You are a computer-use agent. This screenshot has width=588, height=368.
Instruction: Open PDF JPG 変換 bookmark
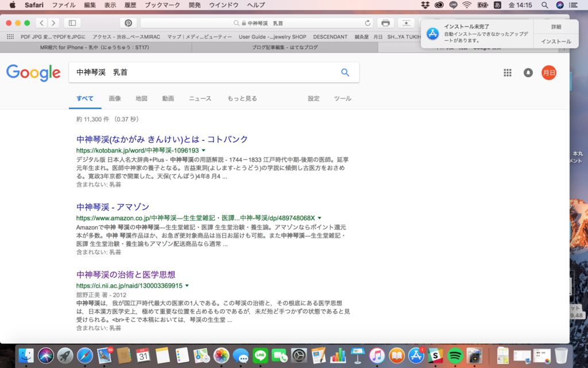coord(53,37)
